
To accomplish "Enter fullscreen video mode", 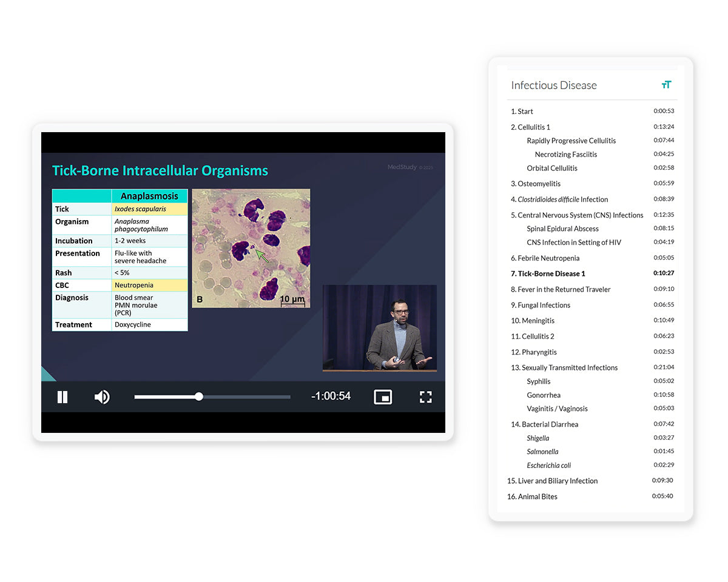I will pyautogui.click(x=426, y=397).
